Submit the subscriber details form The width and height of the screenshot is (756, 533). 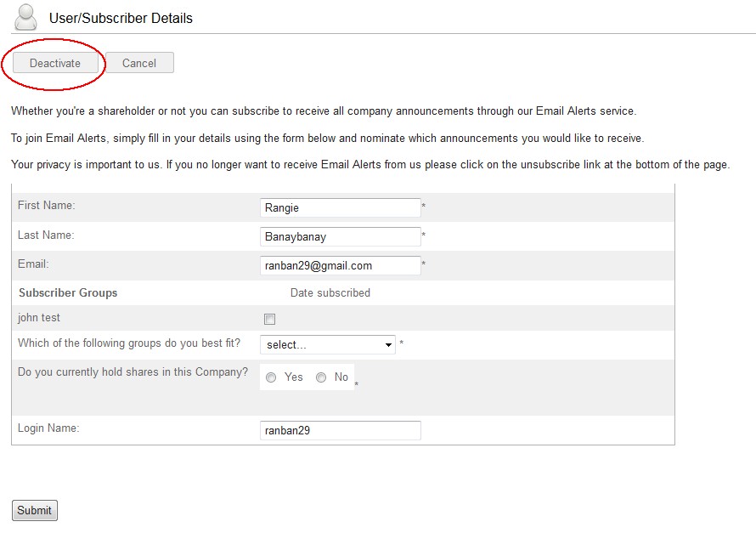pyautogui.click(x=35, y=510)
